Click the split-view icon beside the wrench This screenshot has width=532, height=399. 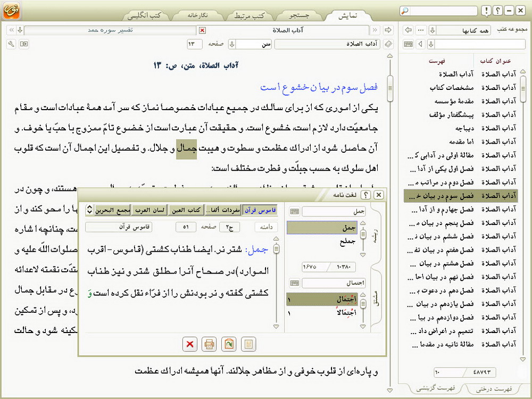(x=24, y=44)
